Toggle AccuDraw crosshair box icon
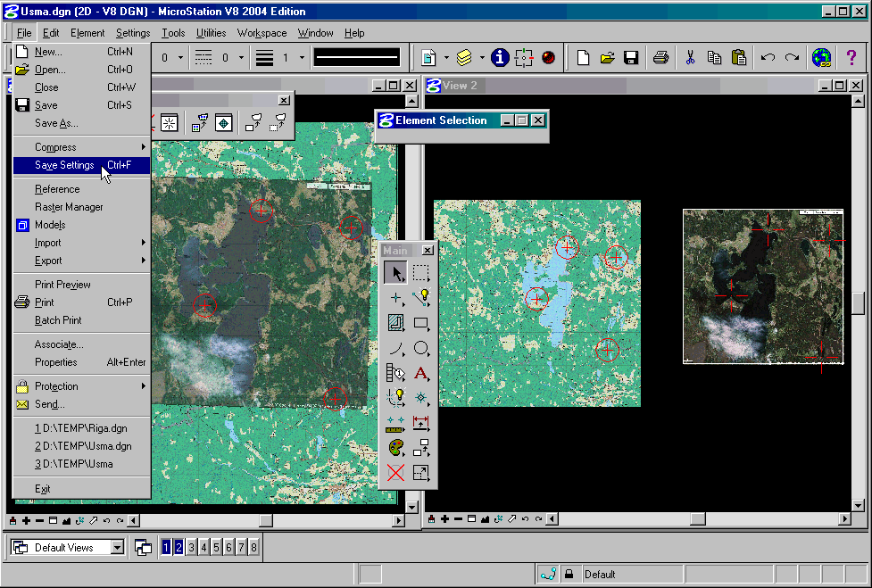Screen dimensions: 872x588 pos(524,57)
